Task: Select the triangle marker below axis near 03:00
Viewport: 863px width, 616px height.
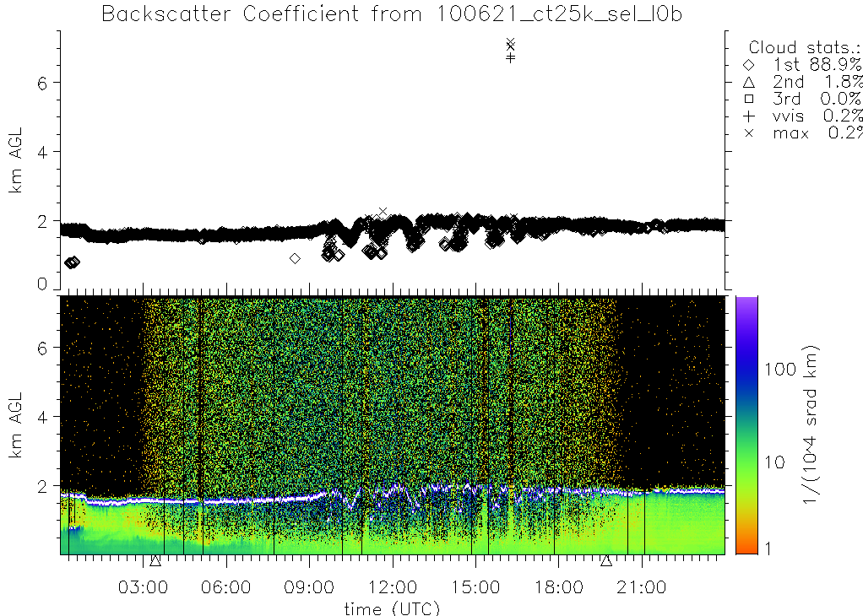Action: (x=155, y=560)
